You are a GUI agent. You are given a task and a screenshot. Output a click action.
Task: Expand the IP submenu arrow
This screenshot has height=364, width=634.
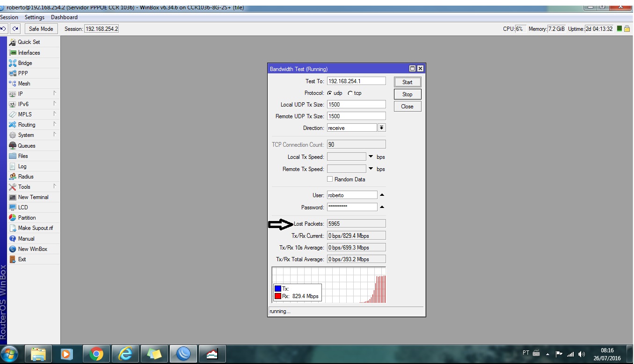55,93
